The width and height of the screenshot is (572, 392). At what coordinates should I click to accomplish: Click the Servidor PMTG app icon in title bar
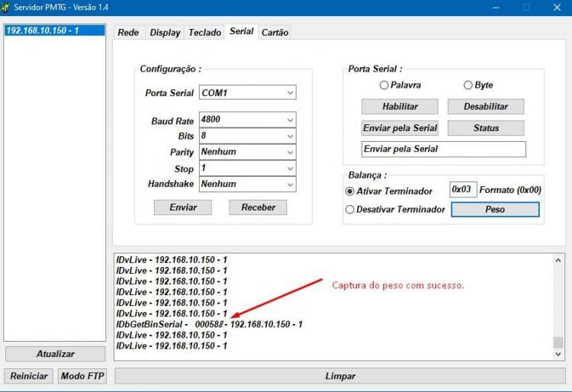click(5, 8)
